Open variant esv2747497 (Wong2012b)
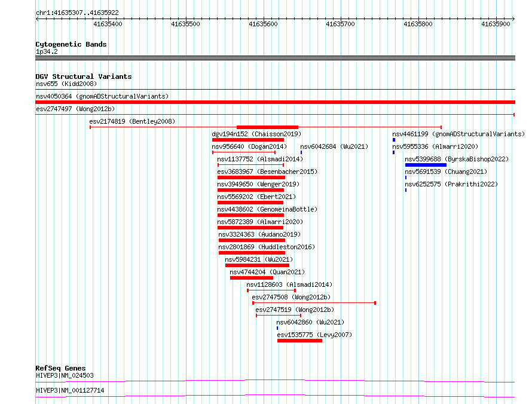This screenshot has width=532, height=404. [x=75, y=109]
